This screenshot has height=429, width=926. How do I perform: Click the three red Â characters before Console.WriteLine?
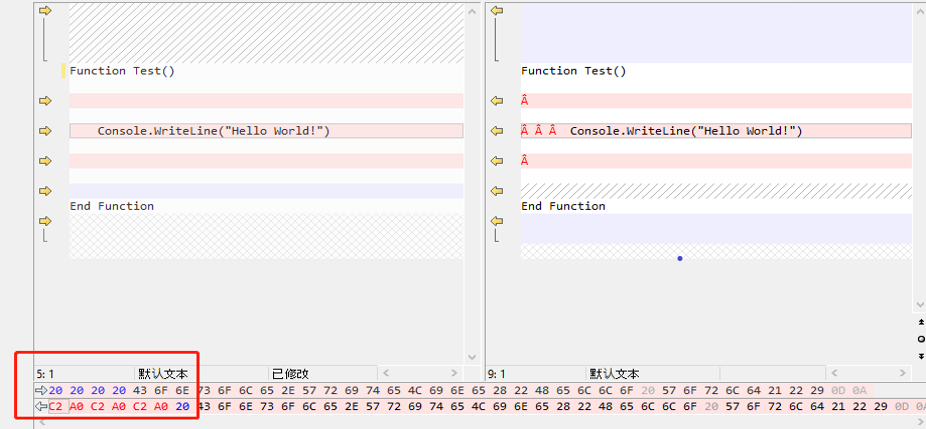point(539,131)
